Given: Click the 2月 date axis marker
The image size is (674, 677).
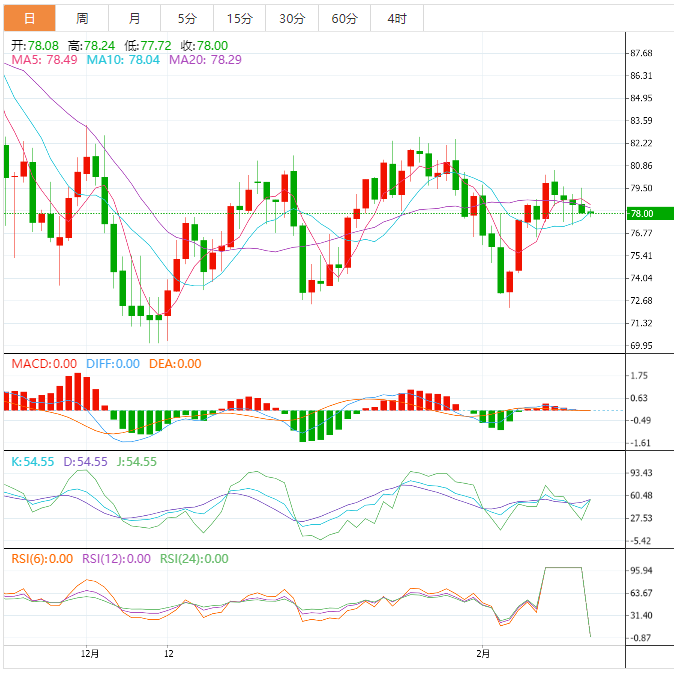Looking at the screenshot, I should [x=484, y=653].
